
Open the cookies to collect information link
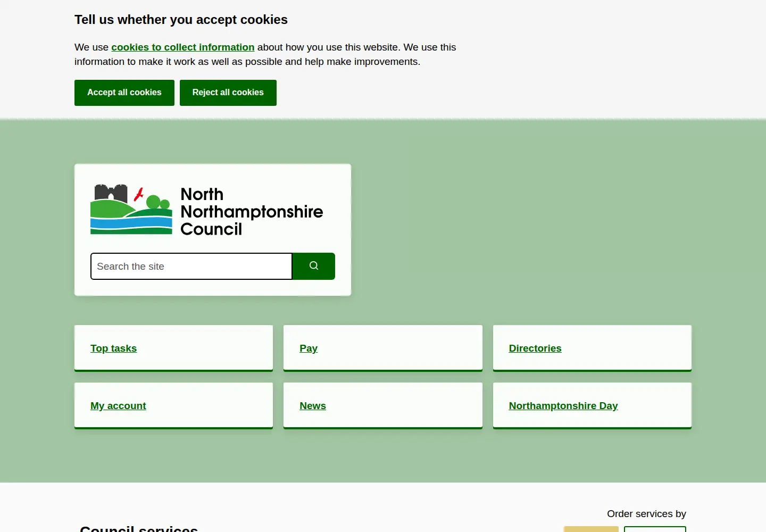(183, 47)
